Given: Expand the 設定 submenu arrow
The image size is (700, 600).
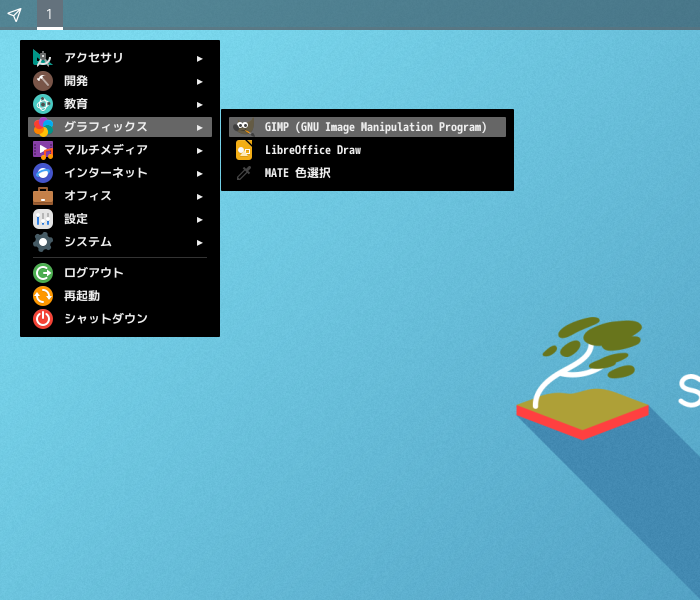Looking at the screenshot, I should coord(200,220).
